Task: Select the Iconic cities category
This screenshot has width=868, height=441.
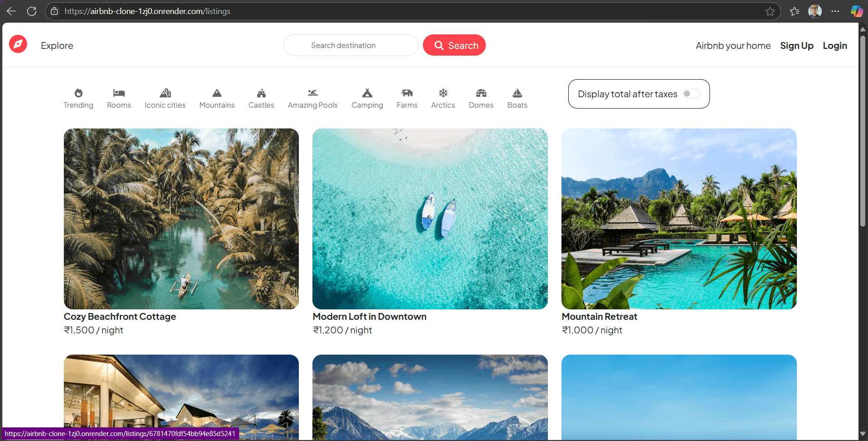Action: [165, 97]
